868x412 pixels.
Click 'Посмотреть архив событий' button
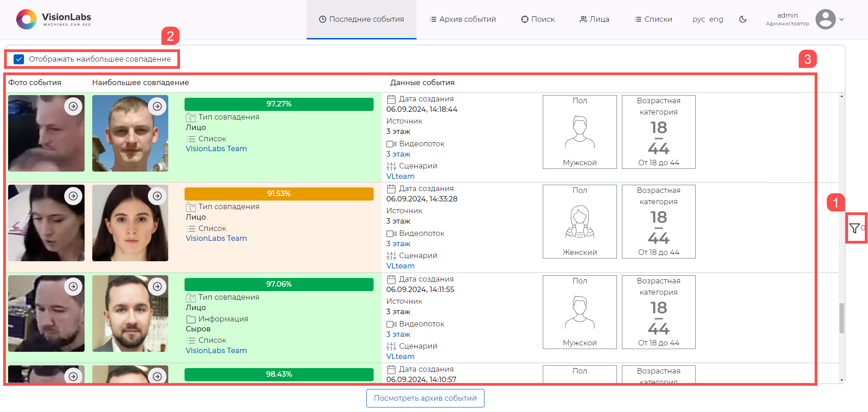pos(425,398)
